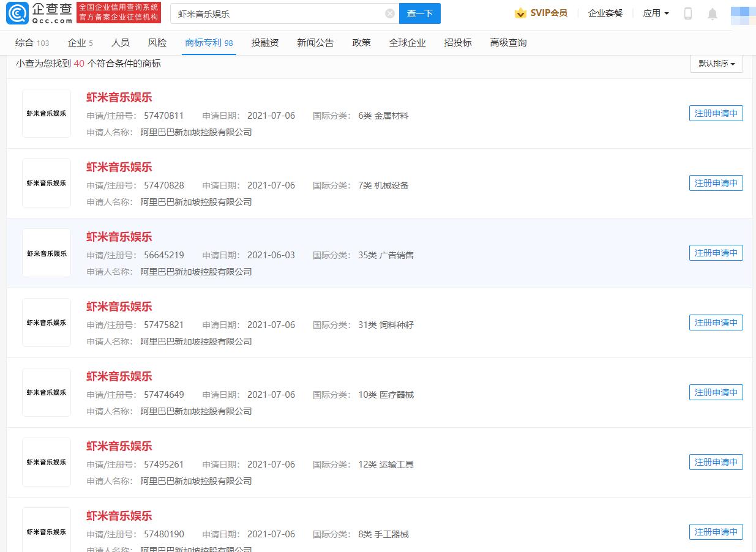Click the first trademark image thumbnail

click(46, 113)
